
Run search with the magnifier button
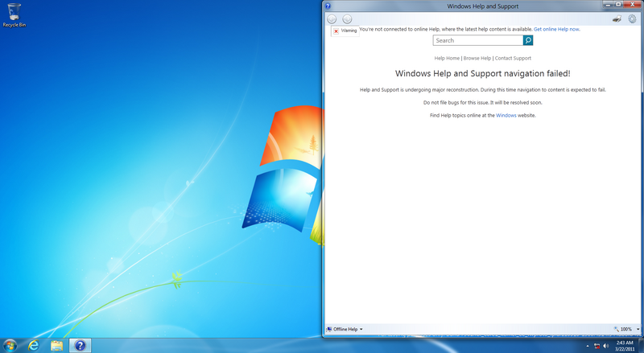tap(528, 40)
